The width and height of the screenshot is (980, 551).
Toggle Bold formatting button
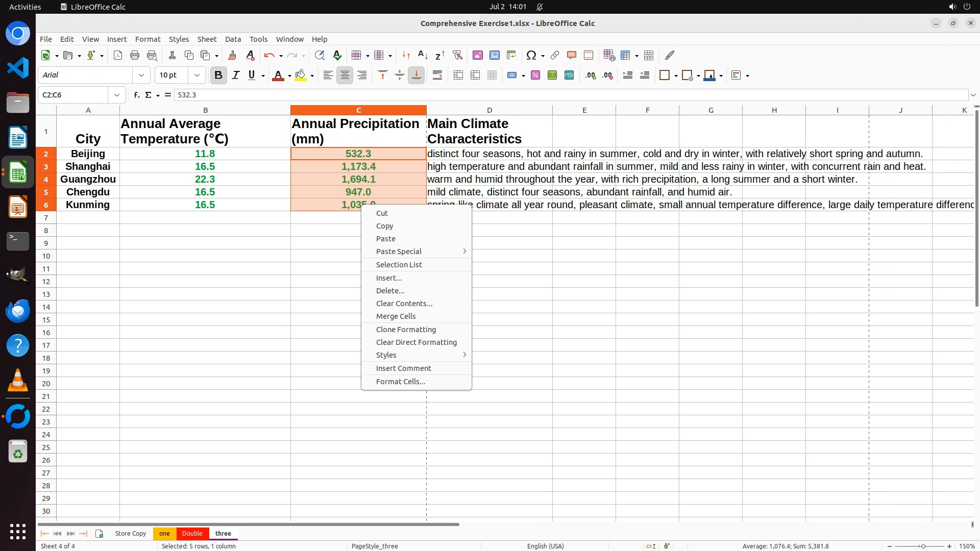tap(218, 75)
